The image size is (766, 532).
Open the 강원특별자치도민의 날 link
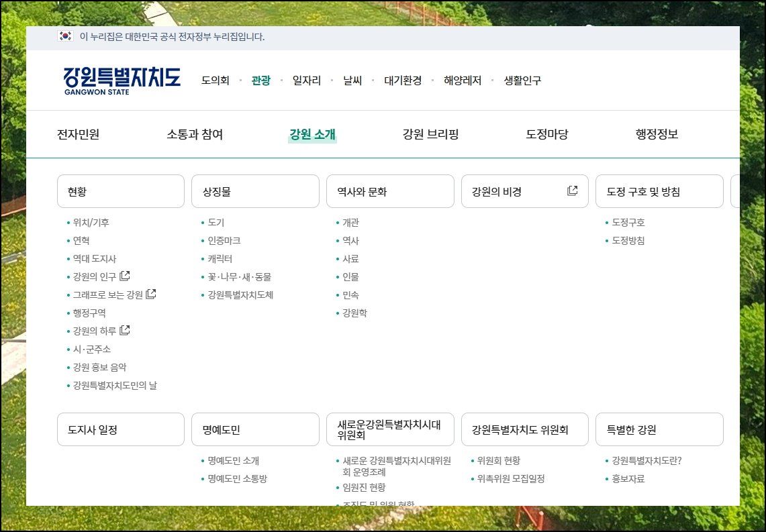tap(115, 386)
